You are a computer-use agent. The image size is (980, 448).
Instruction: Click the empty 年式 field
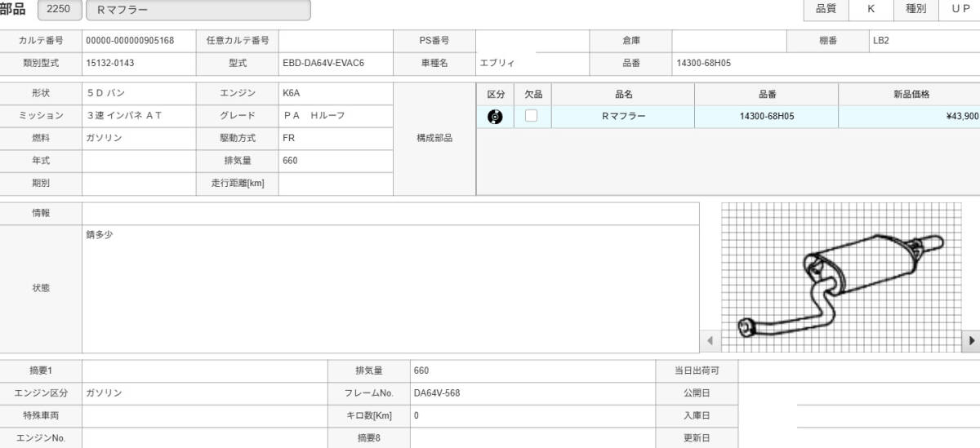click(x=140, y=161)
